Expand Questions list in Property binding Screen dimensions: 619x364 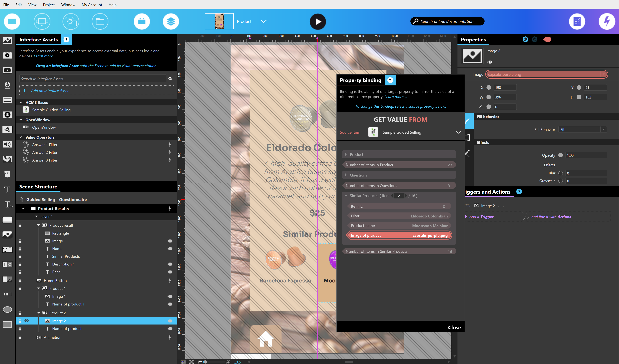(346, 175)
